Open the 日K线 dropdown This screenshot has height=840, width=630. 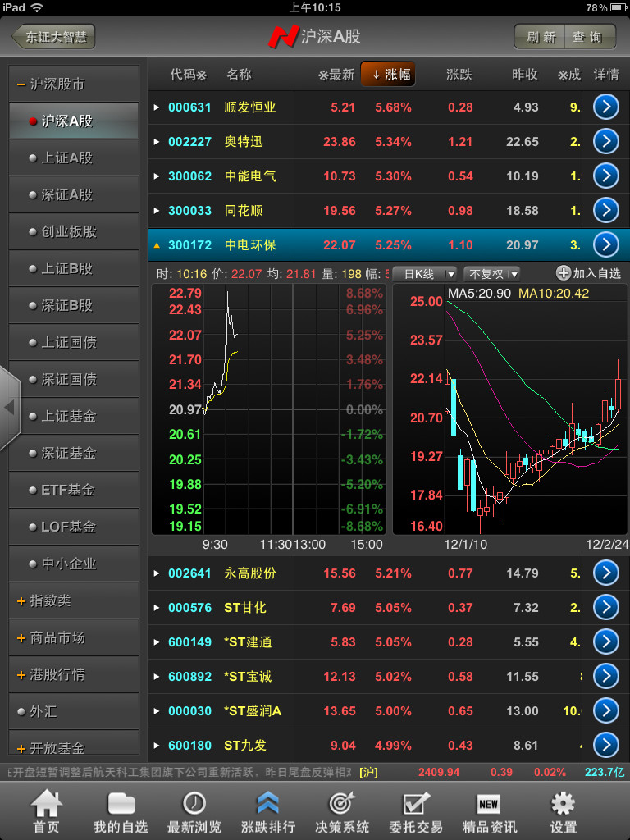[x=424, y=274]
